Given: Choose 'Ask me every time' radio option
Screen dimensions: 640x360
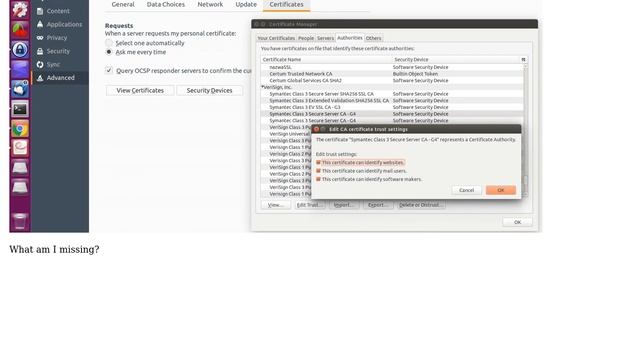Looking at the screenshot, I should [109, 52].
